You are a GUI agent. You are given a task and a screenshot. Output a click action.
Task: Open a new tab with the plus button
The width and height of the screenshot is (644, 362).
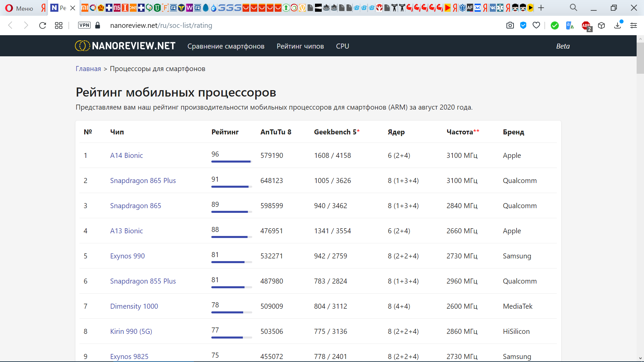click(541, 8)
